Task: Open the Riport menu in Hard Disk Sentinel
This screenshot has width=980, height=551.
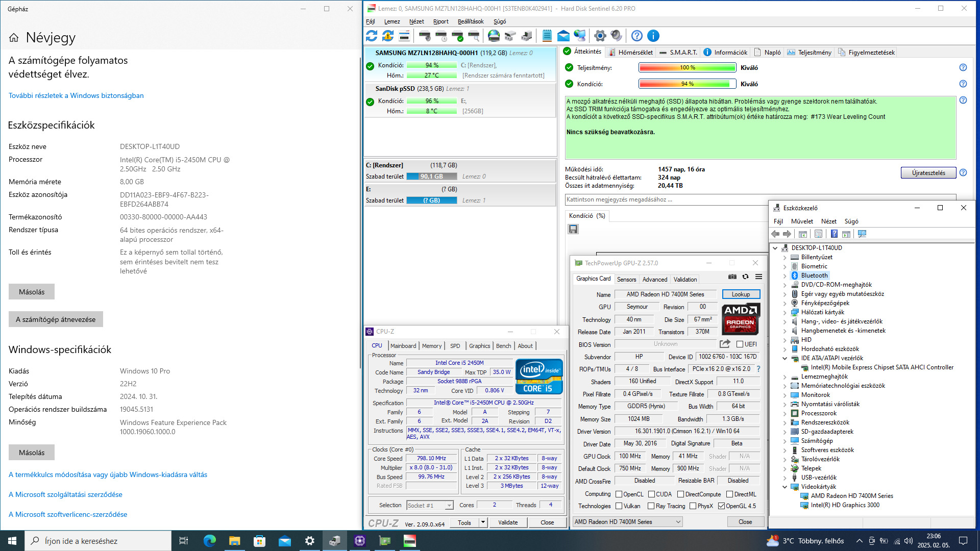Action: pyautogui.click(x=440, y=21)
